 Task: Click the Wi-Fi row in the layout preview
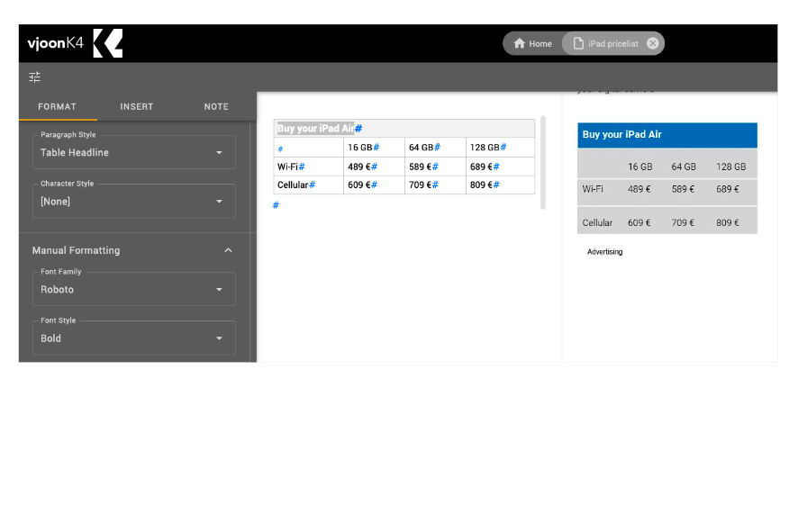coord(667,191)
